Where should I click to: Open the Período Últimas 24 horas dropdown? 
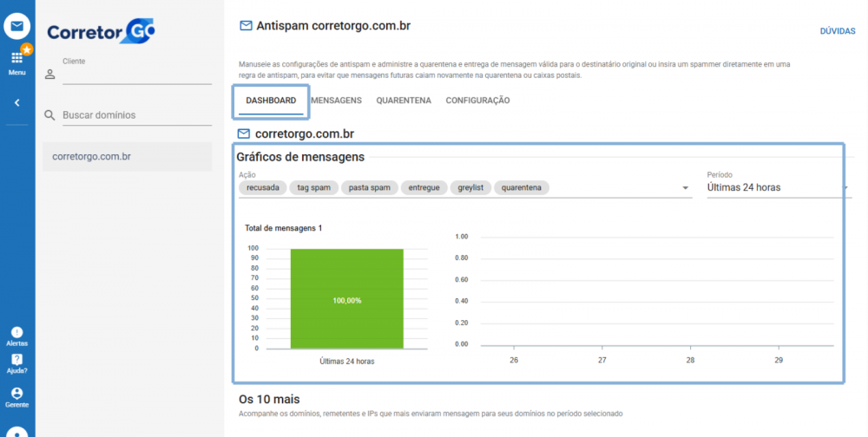(779, 187)
